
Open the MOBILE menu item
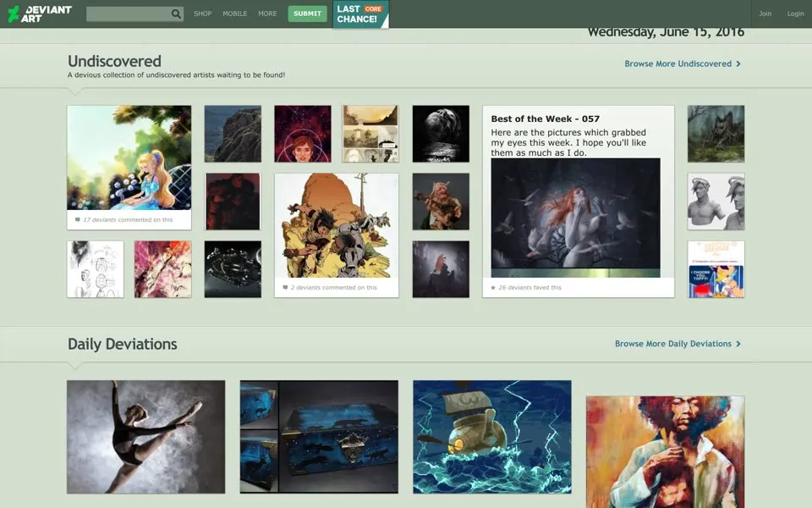pos(234,14)
